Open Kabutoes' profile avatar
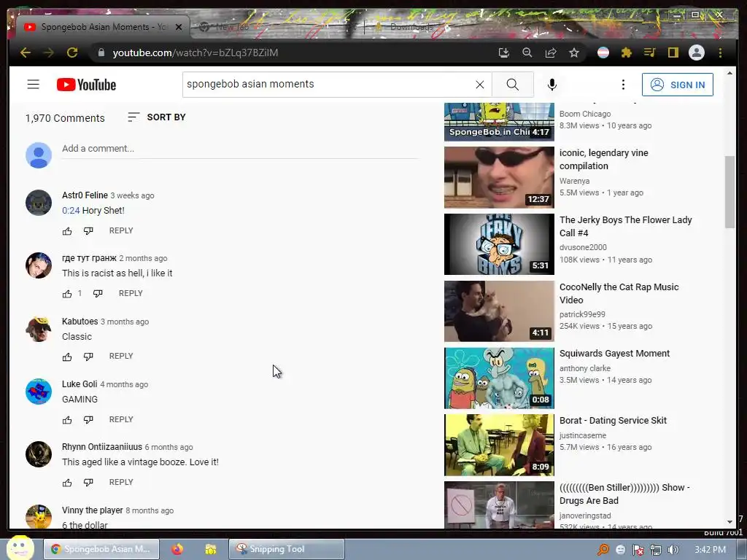This screenshot has width=747, height=560. [x=39, y=329]
